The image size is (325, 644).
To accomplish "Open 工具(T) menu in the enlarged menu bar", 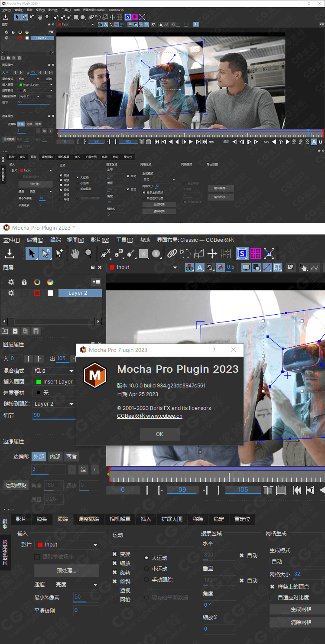I will tap(124, 240).
